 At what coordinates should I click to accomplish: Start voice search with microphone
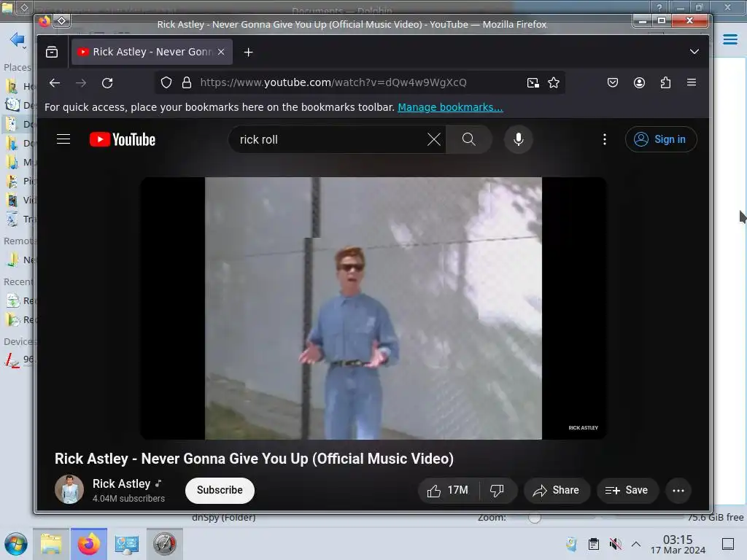coord(519,139)
